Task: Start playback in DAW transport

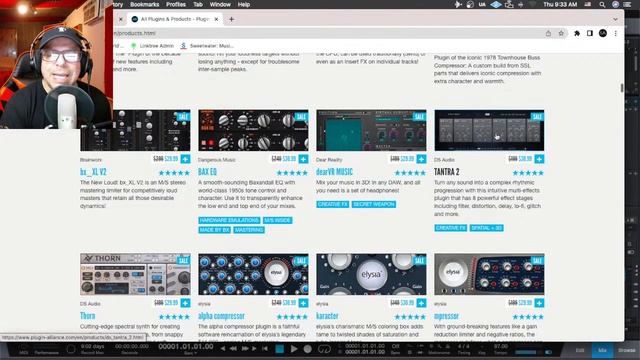Action: [294, 349]
